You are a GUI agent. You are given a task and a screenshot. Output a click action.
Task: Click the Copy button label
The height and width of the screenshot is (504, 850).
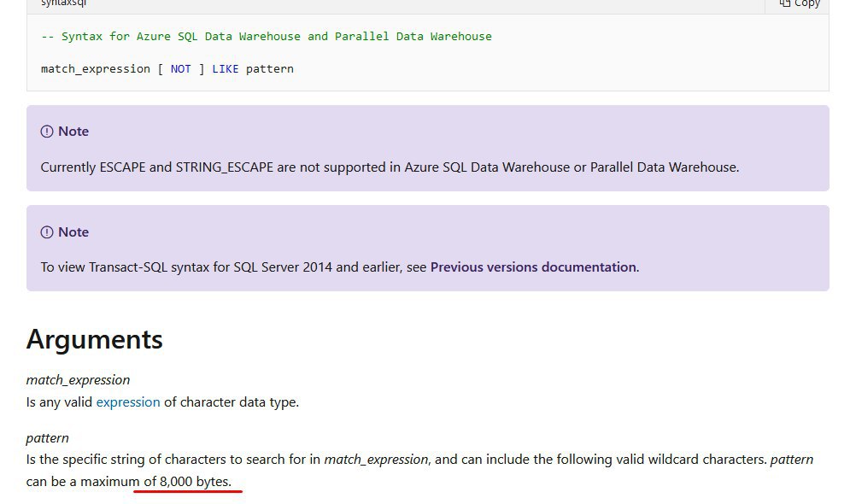click(x=806, y=3)
